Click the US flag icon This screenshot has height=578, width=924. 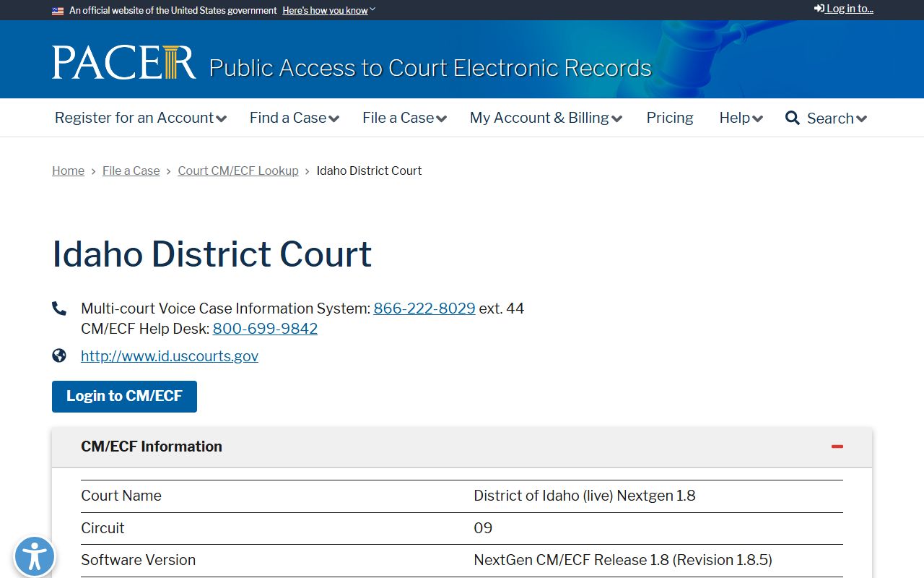(x=58, y=11)
